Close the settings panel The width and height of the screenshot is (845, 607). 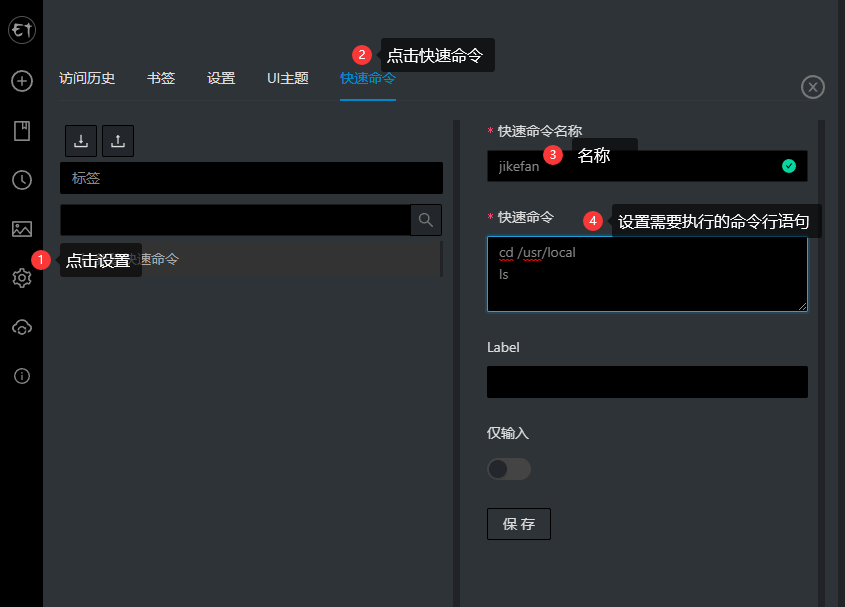(x=813, y=87)
